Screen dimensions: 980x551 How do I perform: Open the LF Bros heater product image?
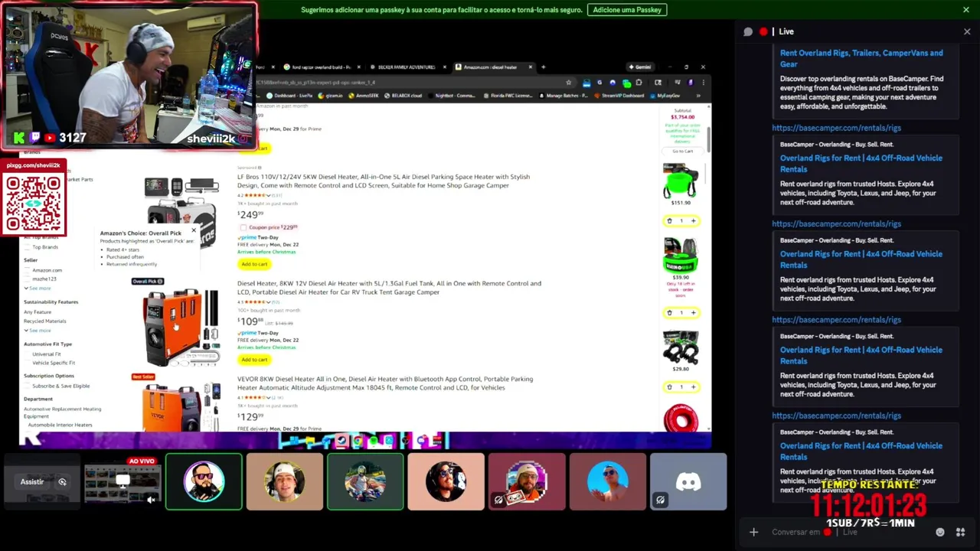coord(181,212)
